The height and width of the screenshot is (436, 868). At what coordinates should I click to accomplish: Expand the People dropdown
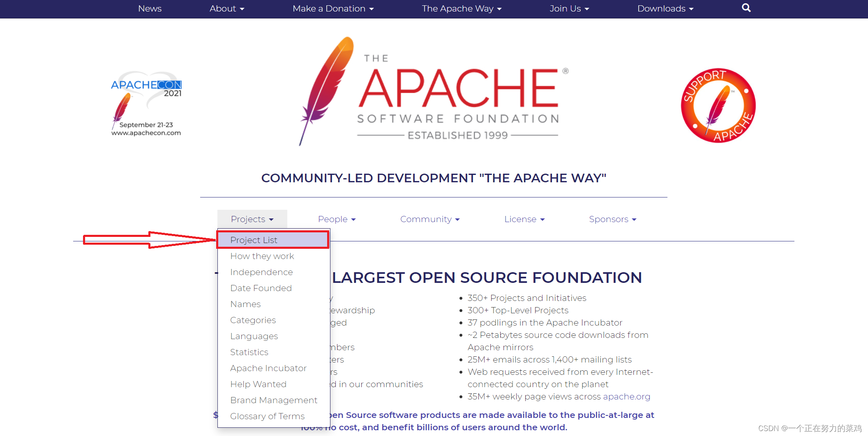click(x=337, y=219)
